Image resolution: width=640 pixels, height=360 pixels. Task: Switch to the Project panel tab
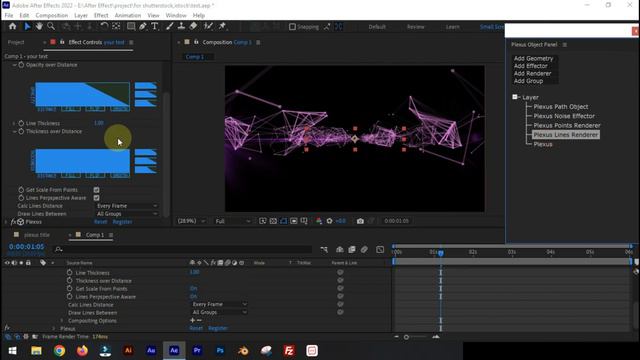tap(16, 42)
